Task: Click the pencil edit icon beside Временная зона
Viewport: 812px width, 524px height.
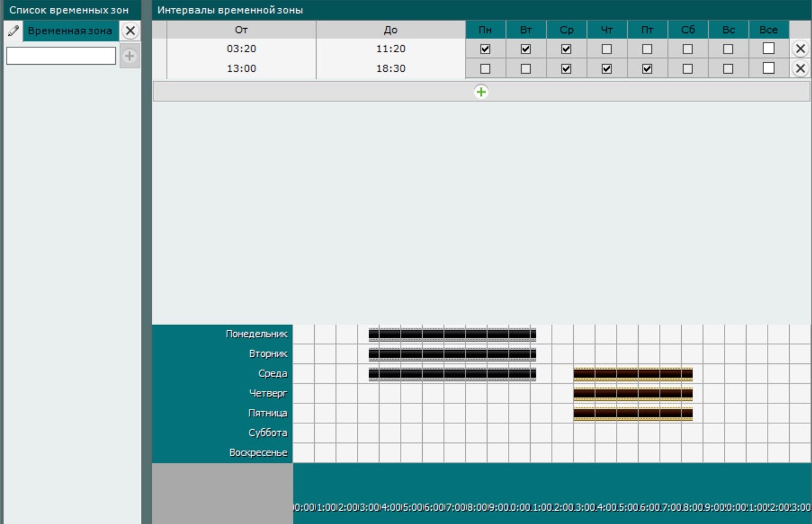Action: [x=13, y=31]
